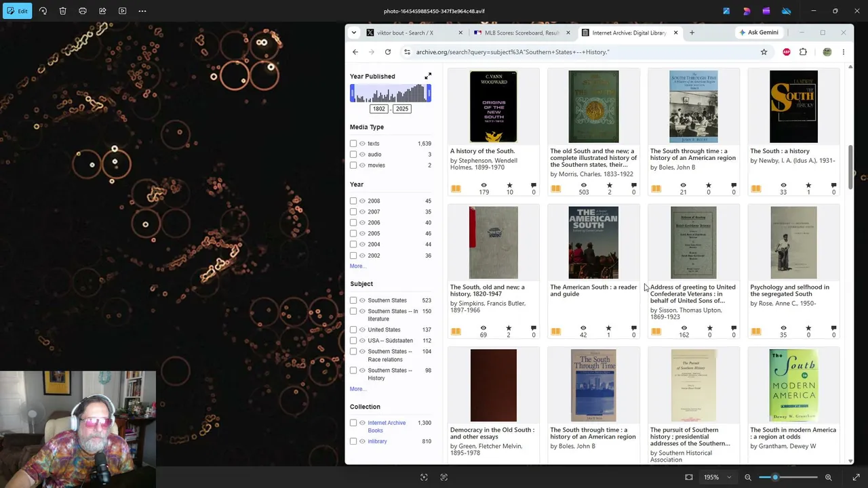Check the Southern States subject checkbox
Viewport: 868px width, 488px height.
(353, 300)
